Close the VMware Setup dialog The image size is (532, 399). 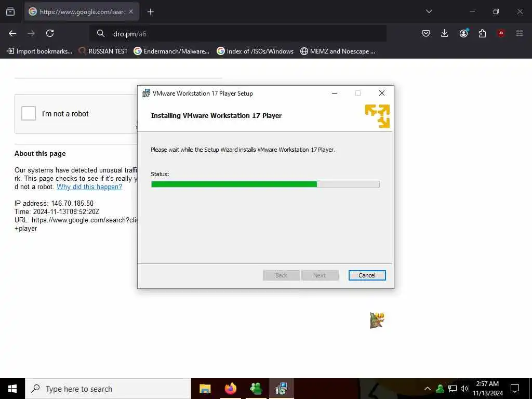[x=382, y=94]
